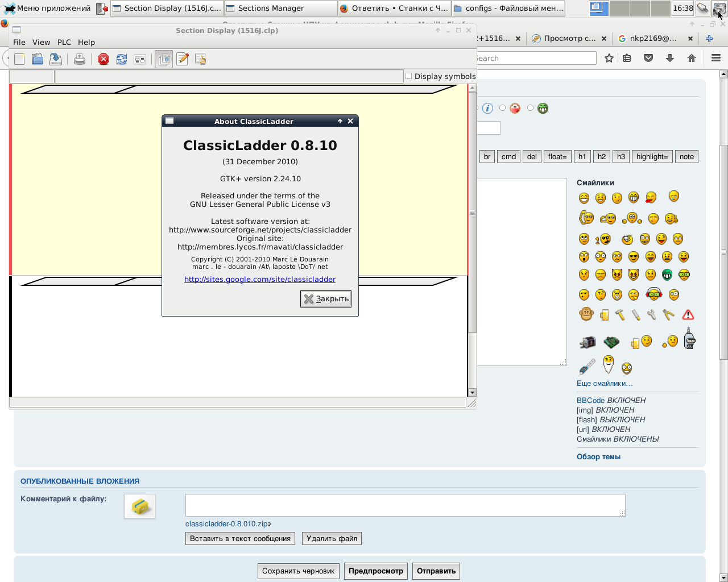Roll up the About ClassicLadder dialog with the arrow

[340, 121]
